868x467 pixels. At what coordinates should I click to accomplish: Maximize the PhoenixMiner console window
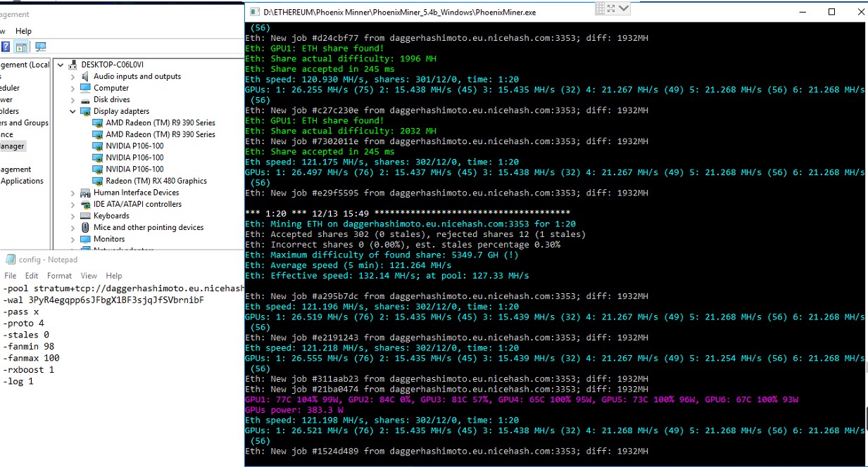coord(831,11)
